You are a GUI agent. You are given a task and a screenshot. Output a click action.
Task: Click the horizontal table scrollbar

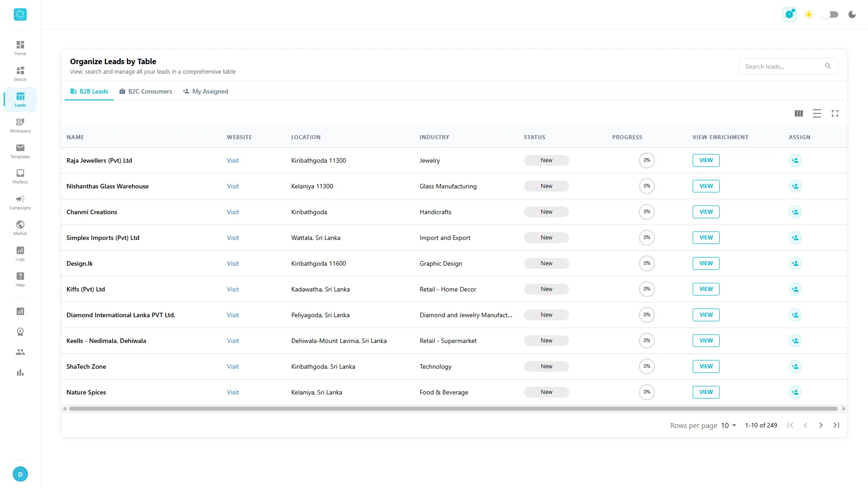(453, 408)
